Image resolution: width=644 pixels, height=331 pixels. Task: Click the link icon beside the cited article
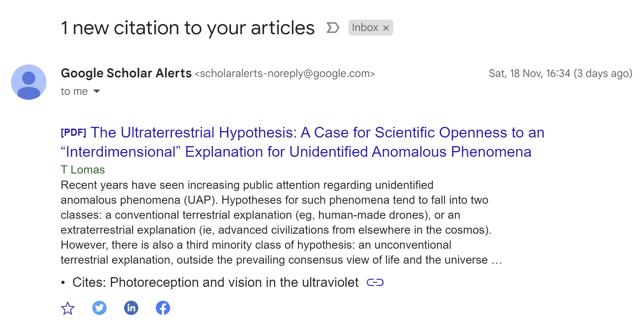pos(375,283)
